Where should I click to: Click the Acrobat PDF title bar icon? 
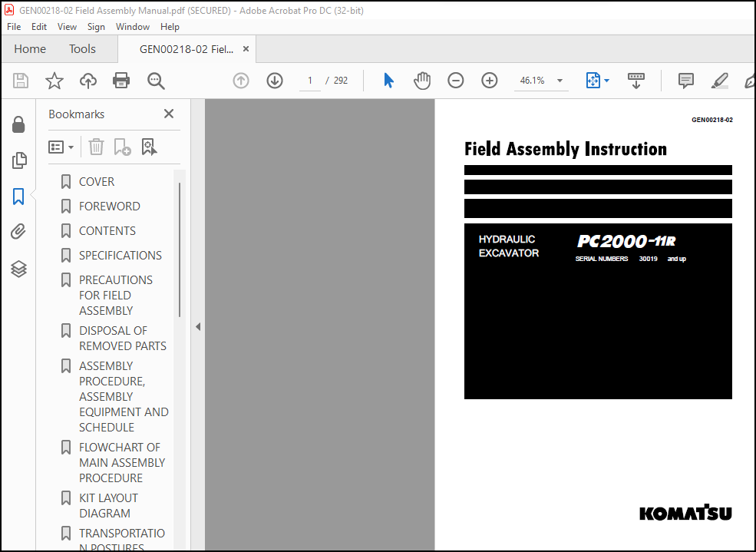[x=8, y=10]
